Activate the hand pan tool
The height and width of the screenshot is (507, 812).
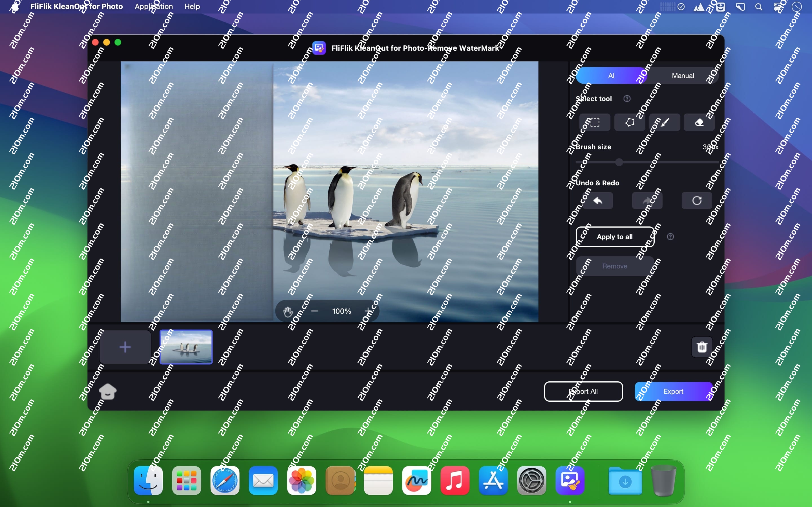(288, 311)
